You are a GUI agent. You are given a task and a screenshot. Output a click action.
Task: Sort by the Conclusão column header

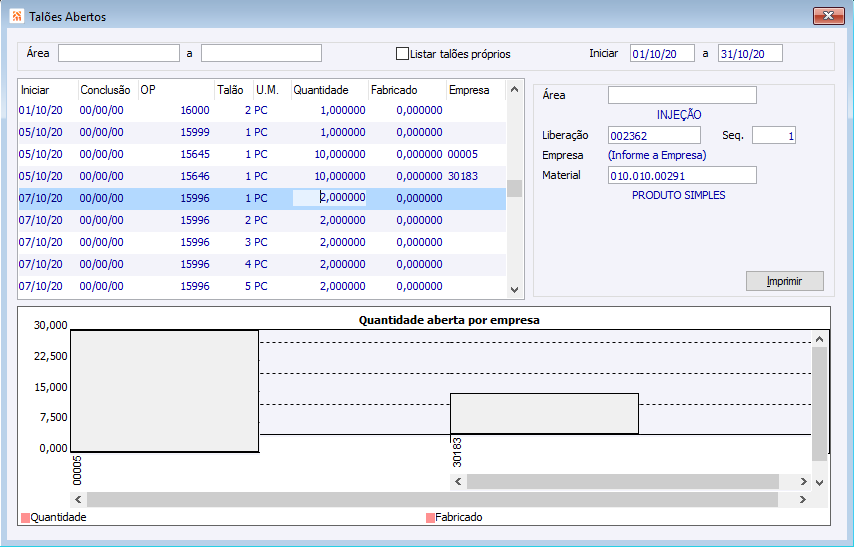108,90
